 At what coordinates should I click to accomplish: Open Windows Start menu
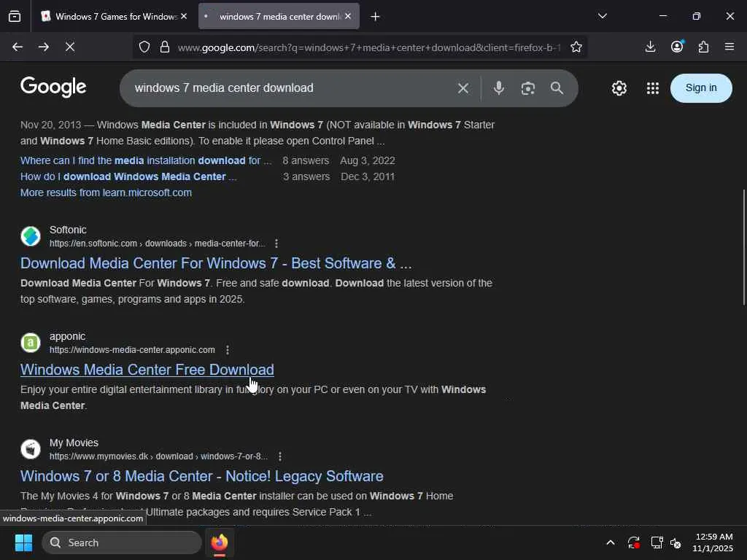[x=23, y=542]
